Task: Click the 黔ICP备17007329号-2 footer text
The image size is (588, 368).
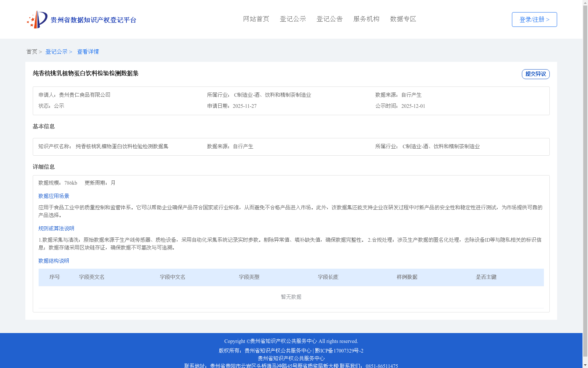Action: coord(339,351)
